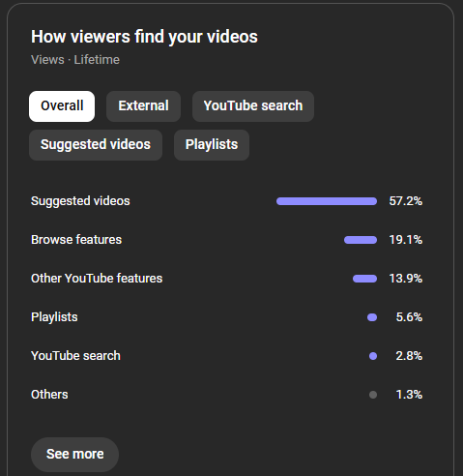
Task: Click the YouTube search purple dot
Action: 373,356
